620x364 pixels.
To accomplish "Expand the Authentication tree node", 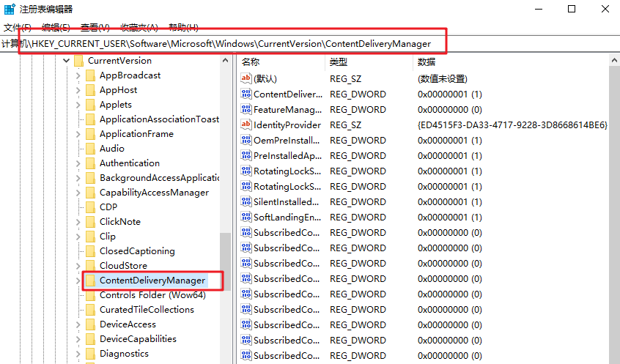I will pos(78,163).
